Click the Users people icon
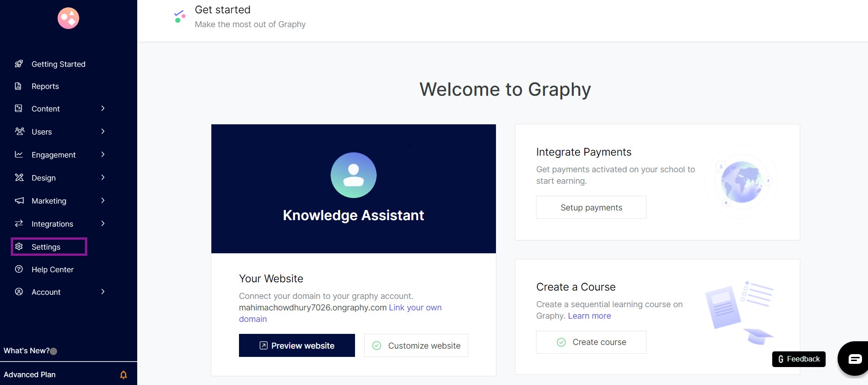 click(19, 131)
